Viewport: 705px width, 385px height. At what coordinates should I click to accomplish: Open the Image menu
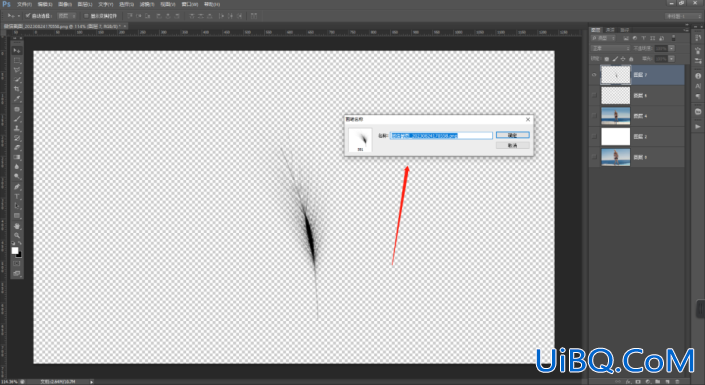(65, 4)
